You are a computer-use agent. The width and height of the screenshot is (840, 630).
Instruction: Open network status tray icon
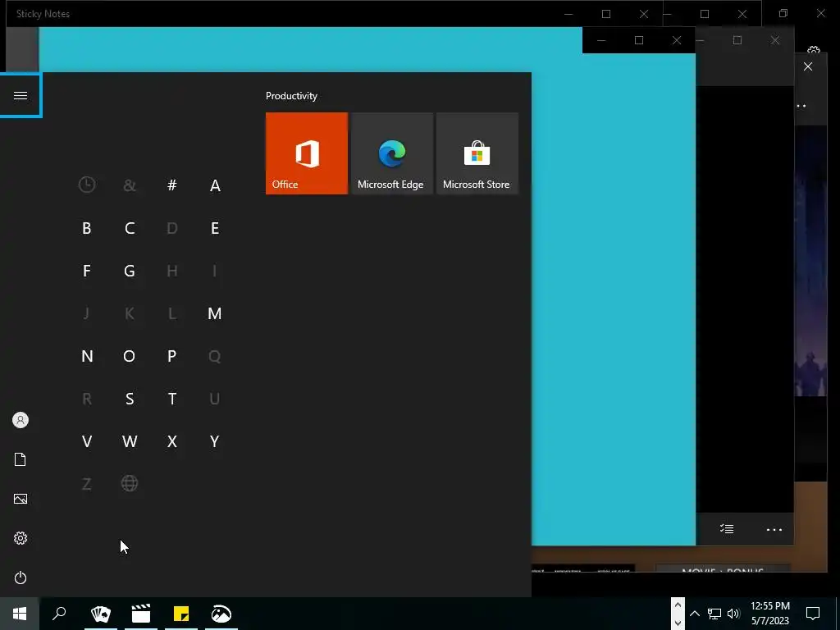[714, 614]
